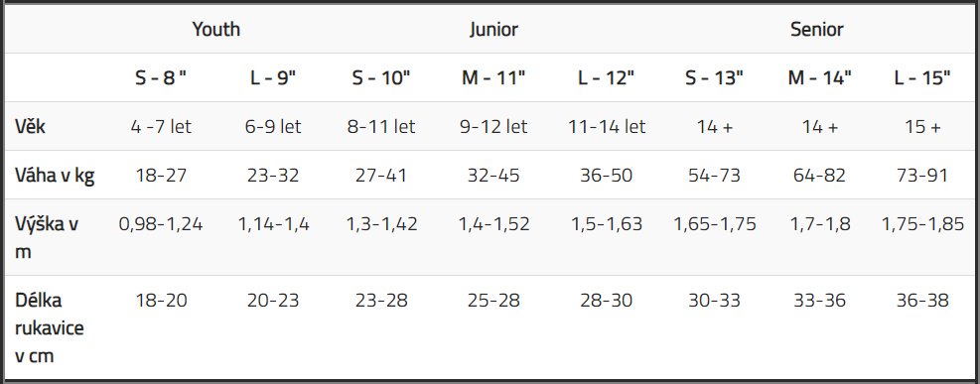Click the Délka rukavice v cm label
The height and width of the screenshot is (384, 980).
pyautogui.click(x=50, y=328)
